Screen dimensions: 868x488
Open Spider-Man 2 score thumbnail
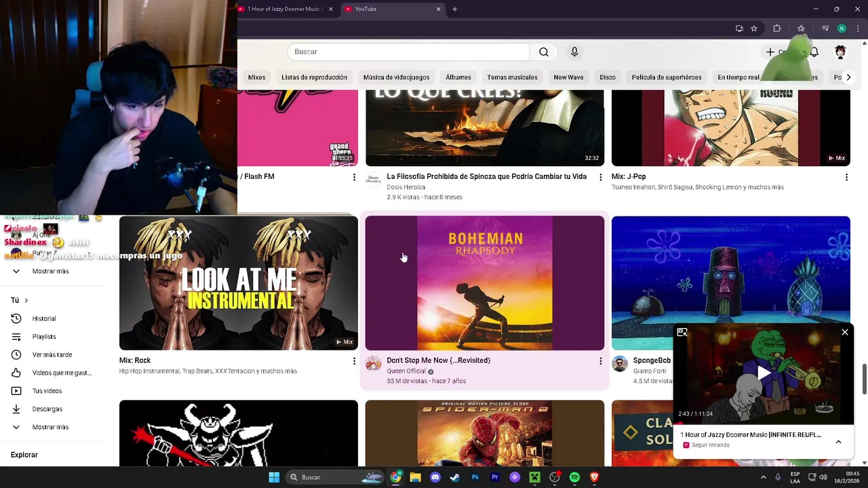pyautogui.click(x=485, y=433)
